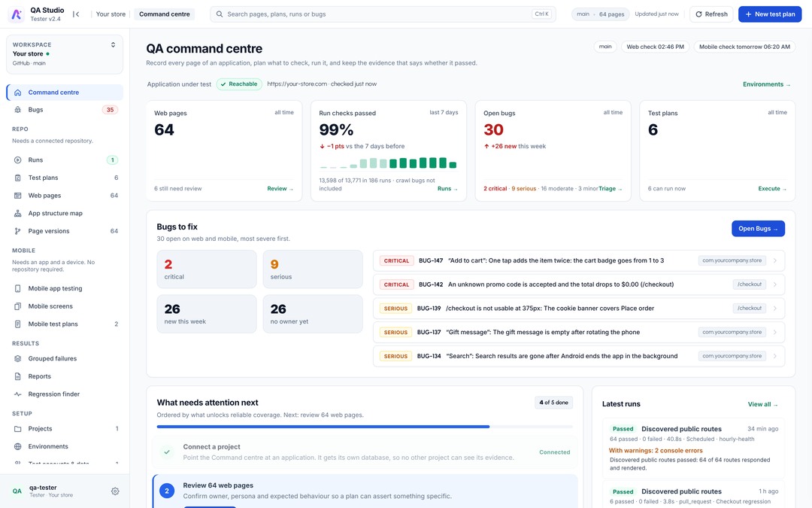Open BUG-142 row chevron

(x=774, y=284)
